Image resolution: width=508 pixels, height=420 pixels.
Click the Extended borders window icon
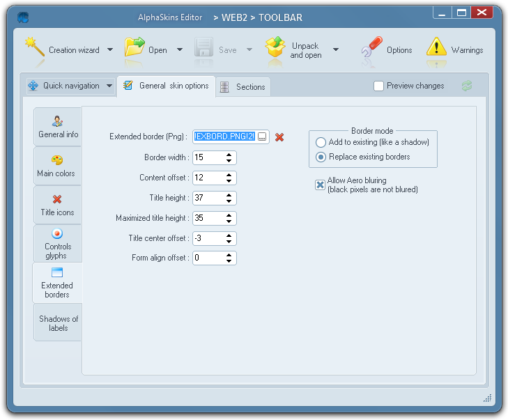pos(57,272)
